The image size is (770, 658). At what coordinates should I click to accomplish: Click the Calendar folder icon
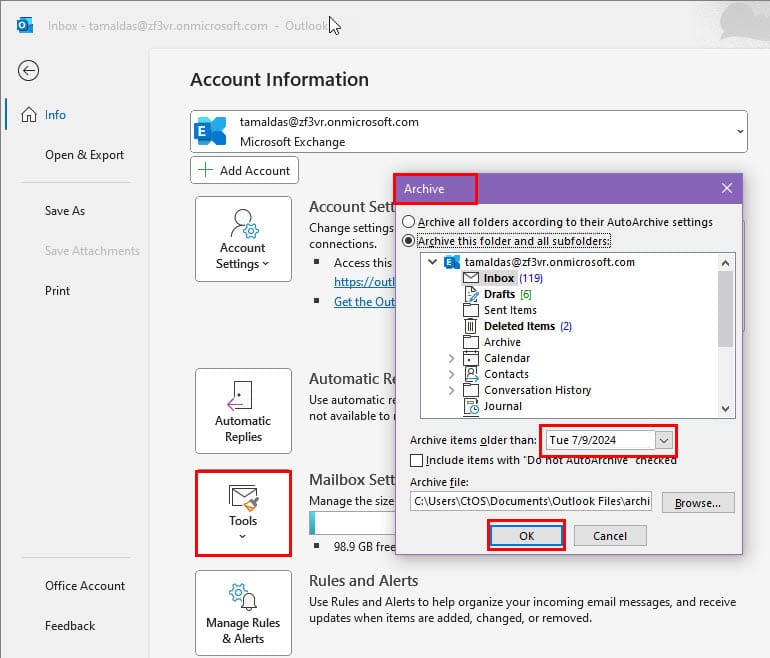pos(471,358)
